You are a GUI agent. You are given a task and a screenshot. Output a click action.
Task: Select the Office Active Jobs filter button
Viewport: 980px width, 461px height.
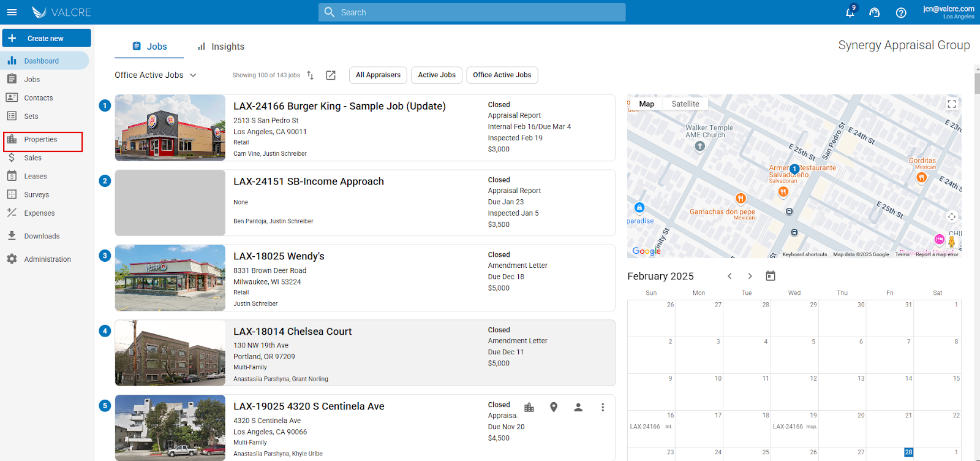click(502, 75)
